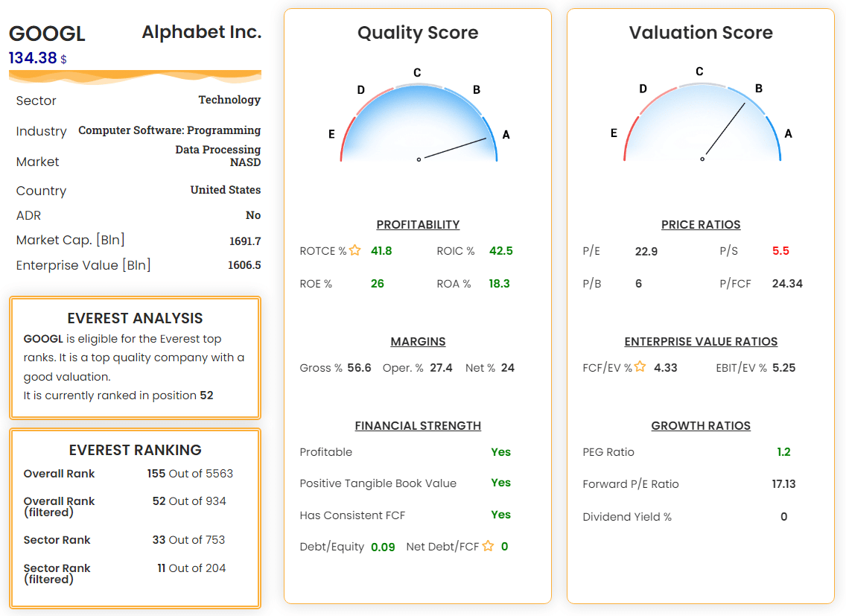This screenshot has height=616, width=846.
Task: Select the Sector Rank 33 Out of 753
Action: coord(188,540)
